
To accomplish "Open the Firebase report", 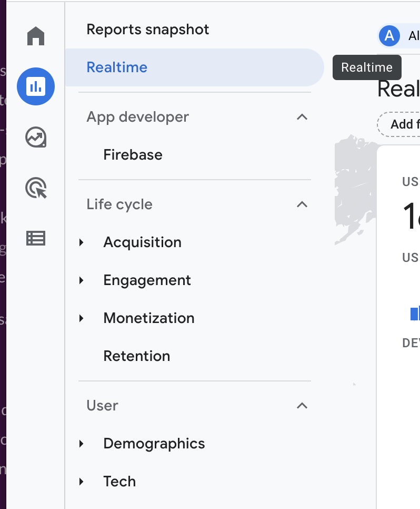I will pyautogui.click(x=133, y=155).
